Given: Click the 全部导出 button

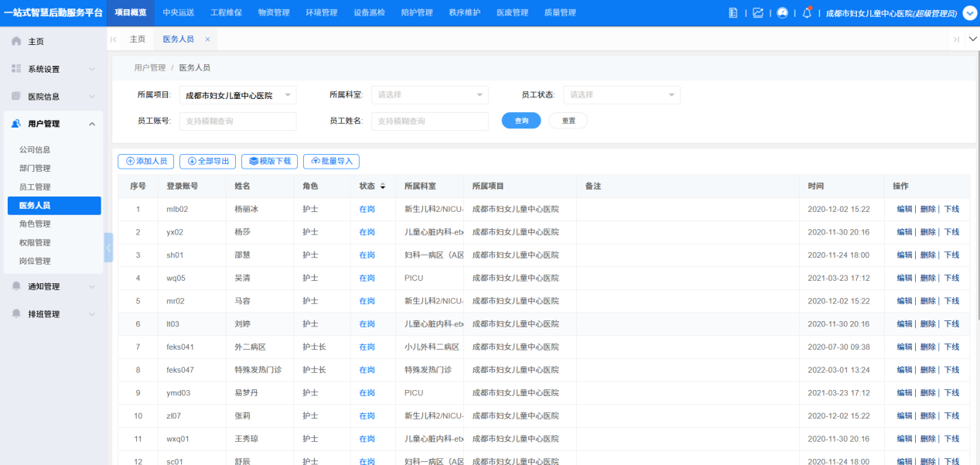Looking at the screenshot, I should [208, 162].
